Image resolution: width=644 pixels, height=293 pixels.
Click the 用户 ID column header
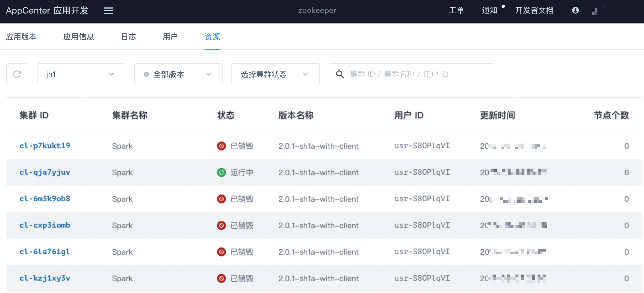pyautogui.click(x=409, y=115)
